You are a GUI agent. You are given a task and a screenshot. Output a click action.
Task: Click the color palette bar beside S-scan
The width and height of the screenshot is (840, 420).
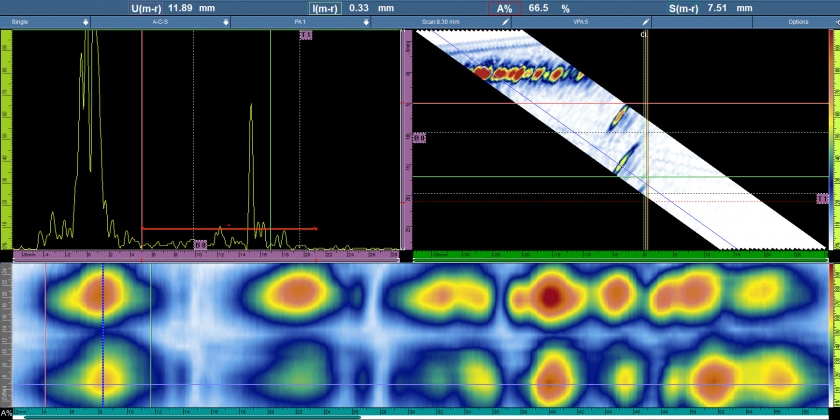[x=834, y=140]
